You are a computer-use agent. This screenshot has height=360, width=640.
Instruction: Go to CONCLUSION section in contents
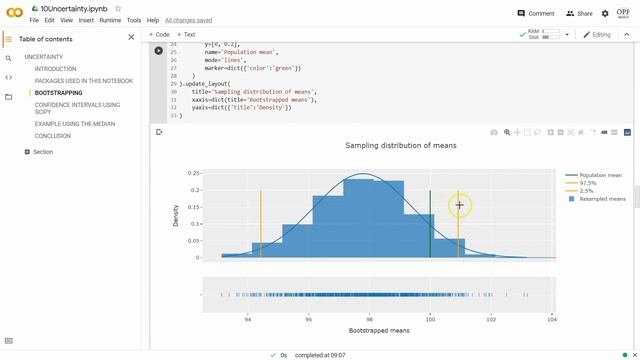point(53,136)
